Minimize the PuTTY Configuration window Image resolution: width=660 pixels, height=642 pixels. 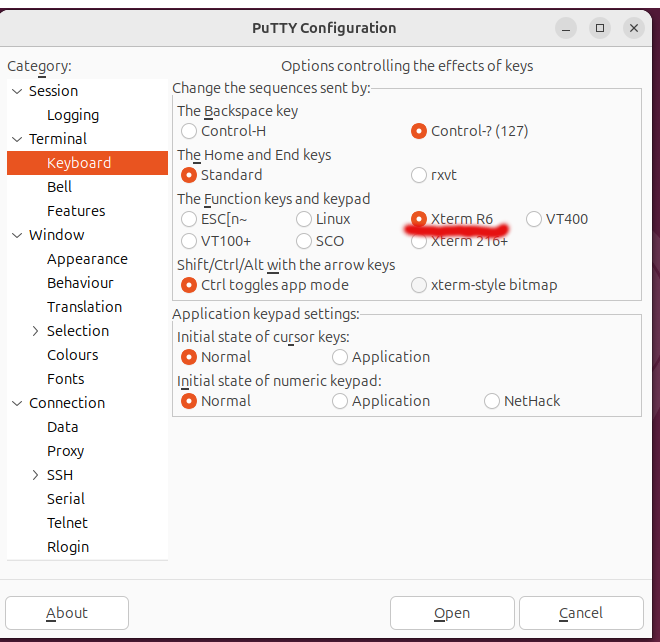566,28
